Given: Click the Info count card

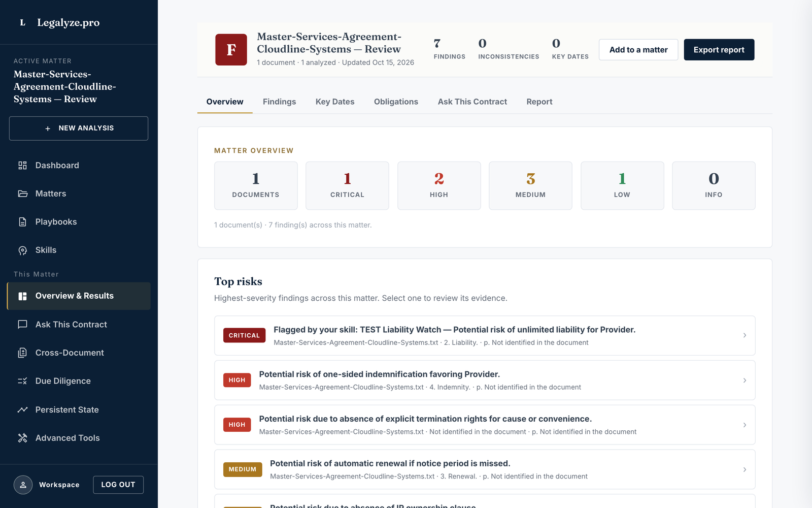Looking at the screenshot, I should pos(714,186).
